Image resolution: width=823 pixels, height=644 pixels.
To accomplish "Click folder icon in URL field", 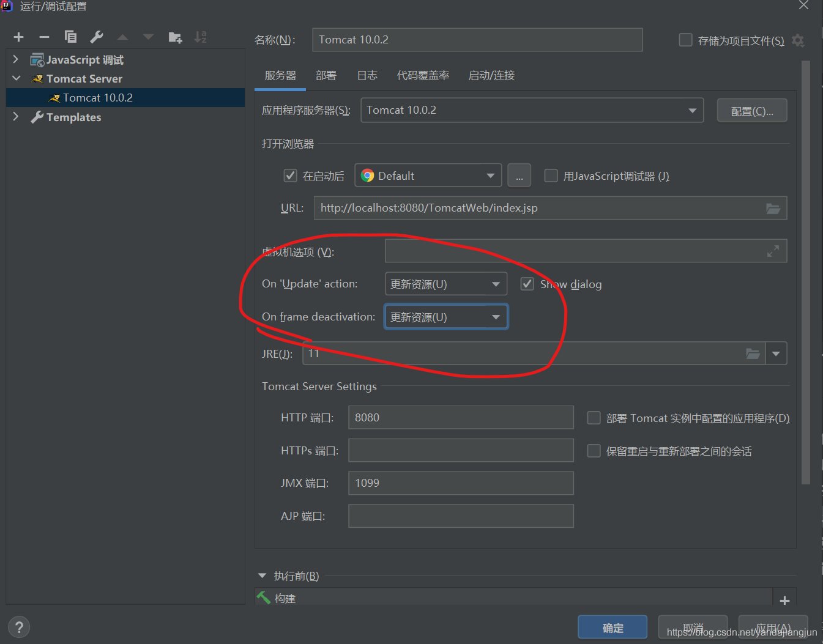I will (773, 209).
